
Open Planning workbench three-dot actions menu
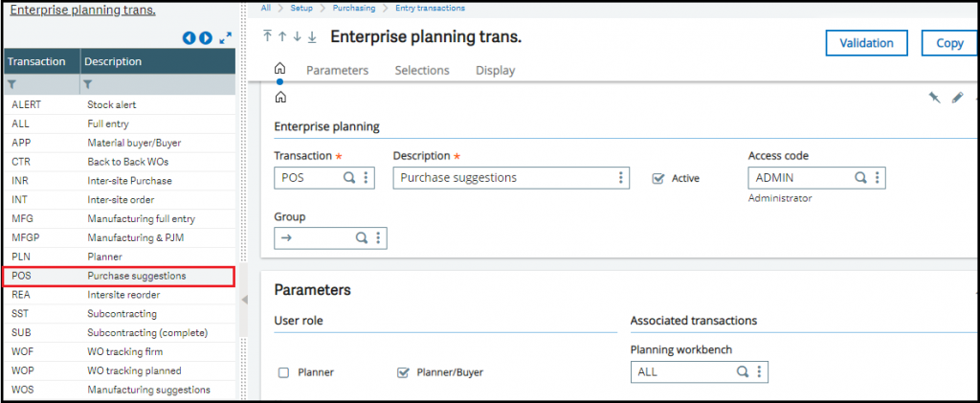tap(759, 371)
